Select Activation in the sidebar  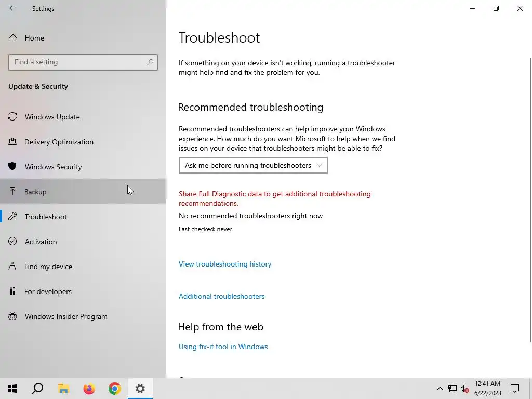click(83, 241)
